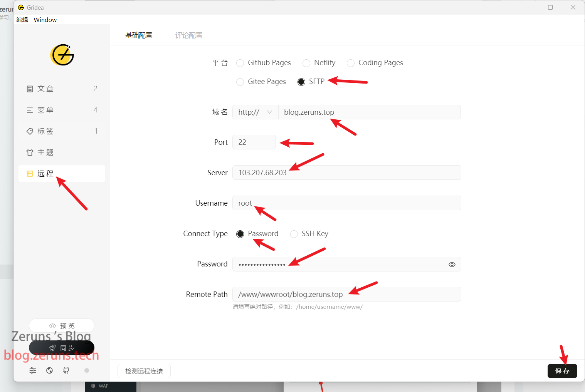Viewport: 585px width, 392px height.
Task: Click the 菜单 list icon
Action: click(x=30, y=110)
